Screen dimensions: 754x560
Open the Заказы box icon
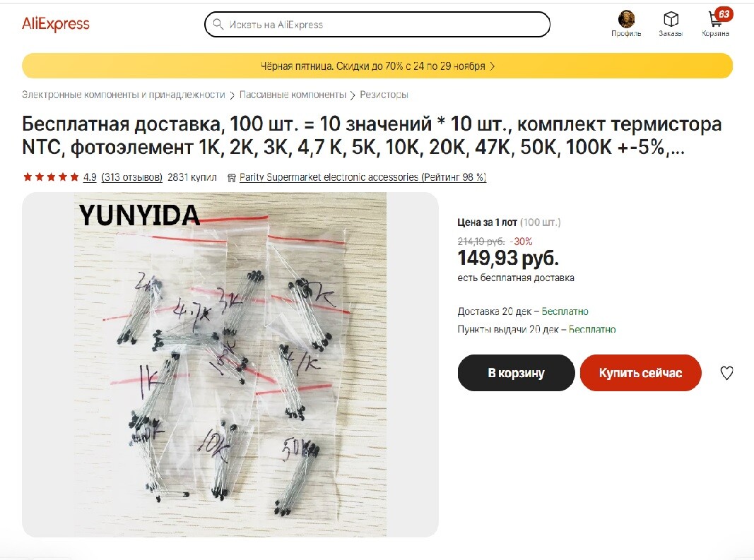point(671,19)
